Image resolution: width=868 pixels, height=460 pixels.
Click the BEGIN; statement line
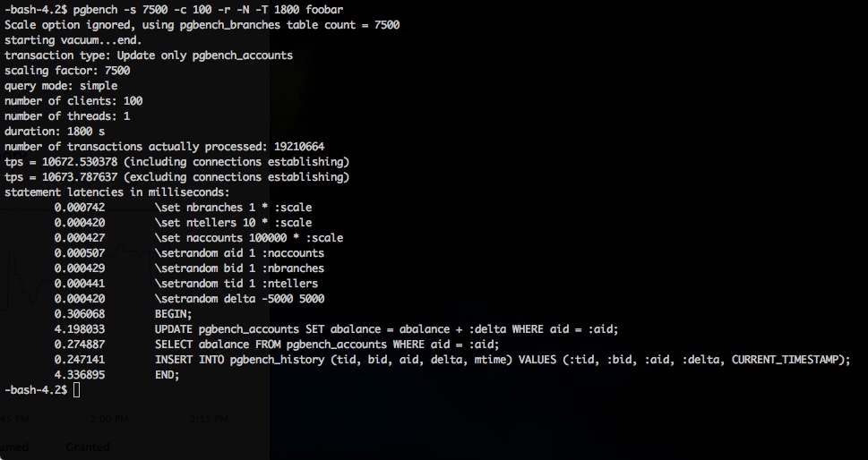pyautogui.click(x=173, y=314)
